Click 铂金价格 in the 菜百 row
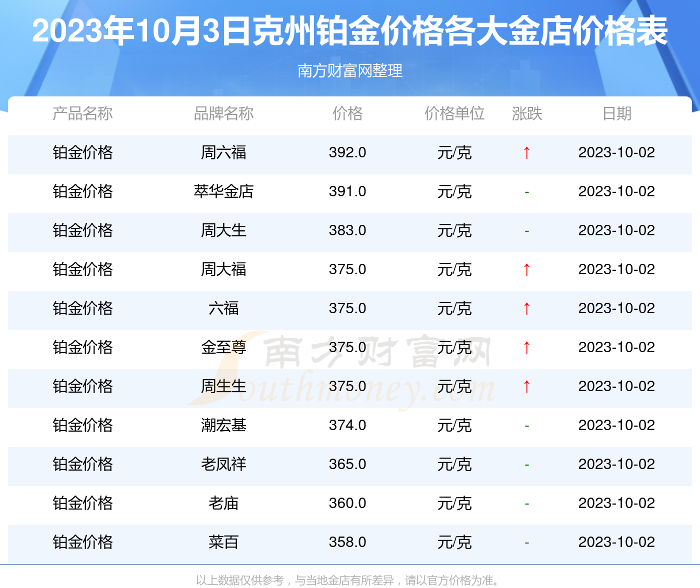 [x=82, y=543]
